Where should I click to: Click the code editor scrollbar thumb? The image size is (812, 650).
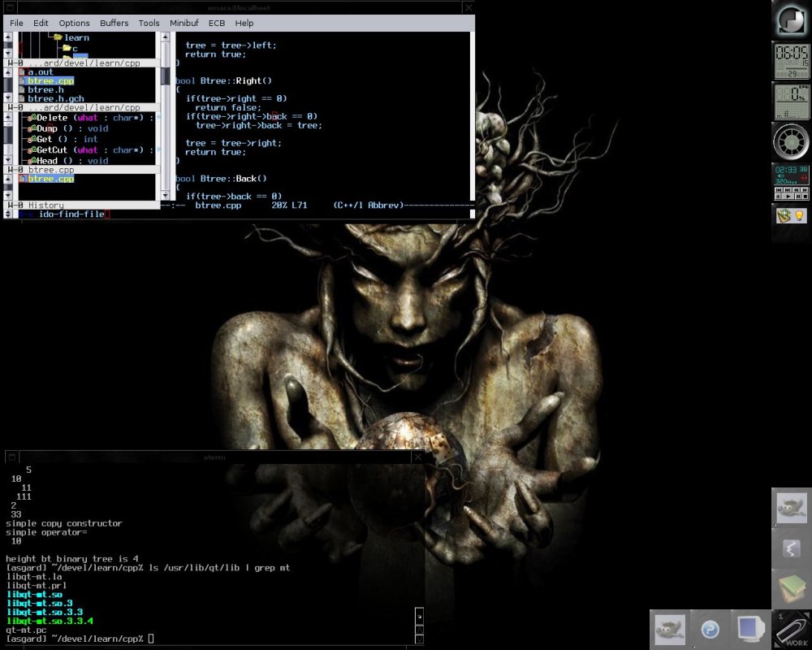(165, 76)
